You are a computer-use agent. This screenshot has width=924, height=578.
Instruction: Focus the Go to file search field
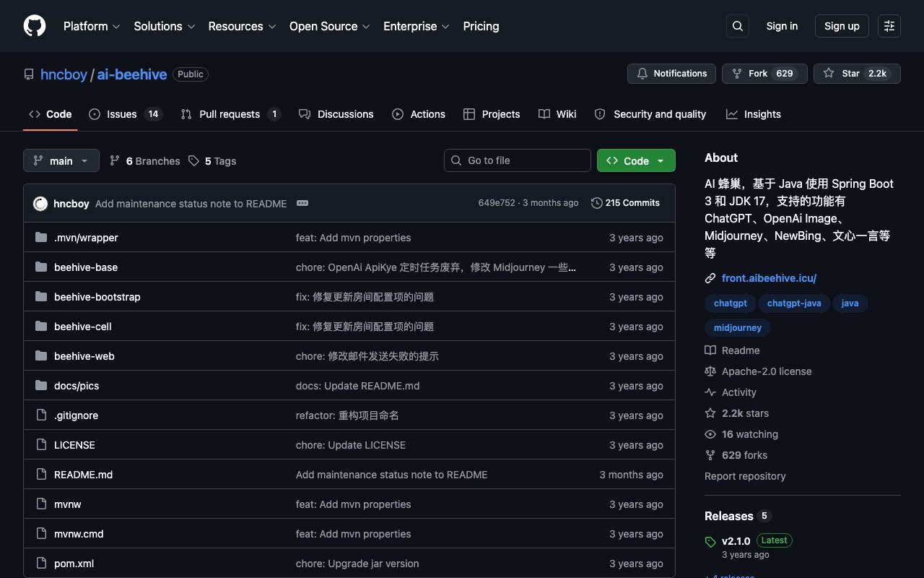click(x=518, y=160)
